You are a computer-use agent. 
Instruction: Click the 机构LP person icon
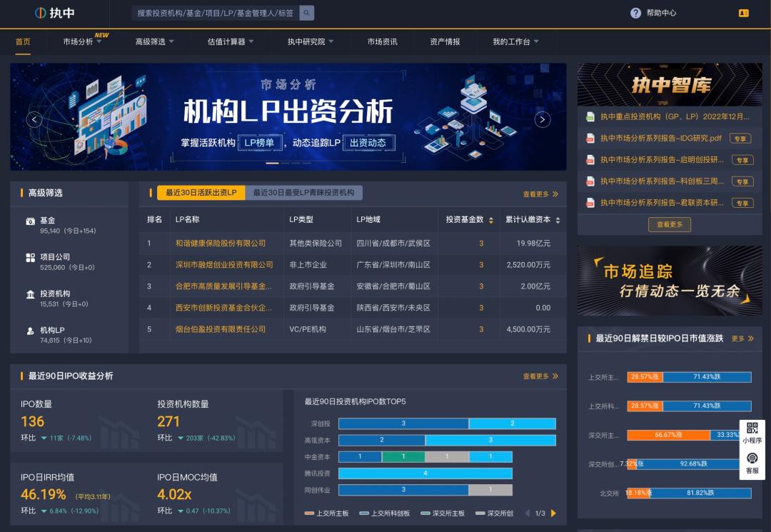[x=31, y=331]
